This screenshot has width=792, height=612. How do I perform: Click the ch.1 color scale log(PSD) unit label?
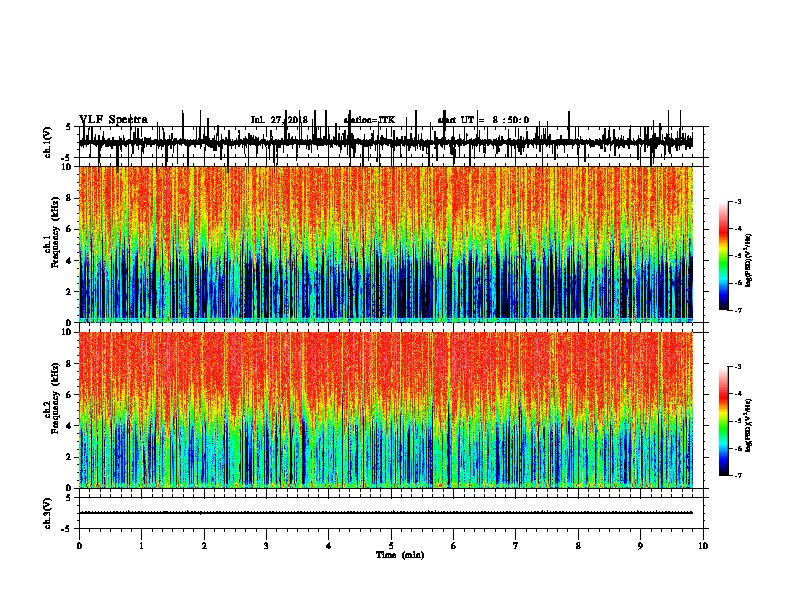749,260
